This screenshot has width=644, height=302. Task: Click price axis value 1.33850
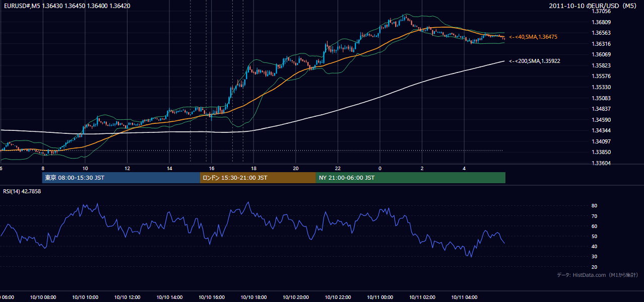[x=602, y=152]
